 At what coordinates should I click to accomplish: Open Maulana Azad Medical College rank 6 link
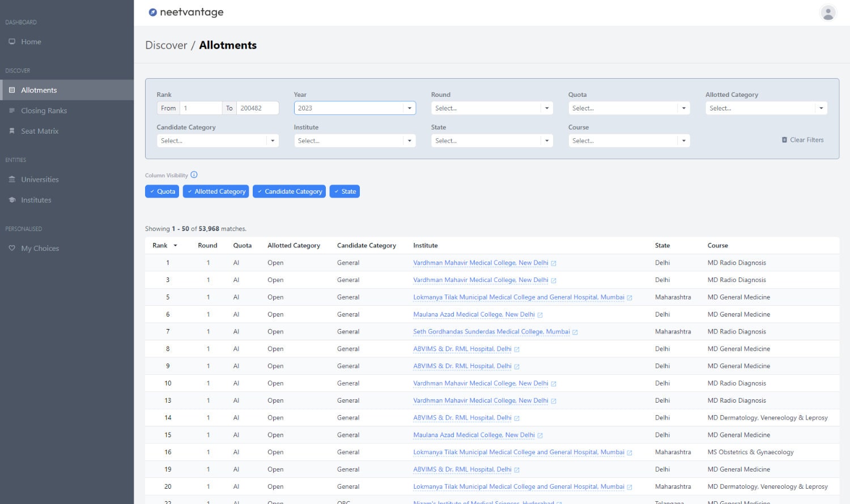point(474,314)
